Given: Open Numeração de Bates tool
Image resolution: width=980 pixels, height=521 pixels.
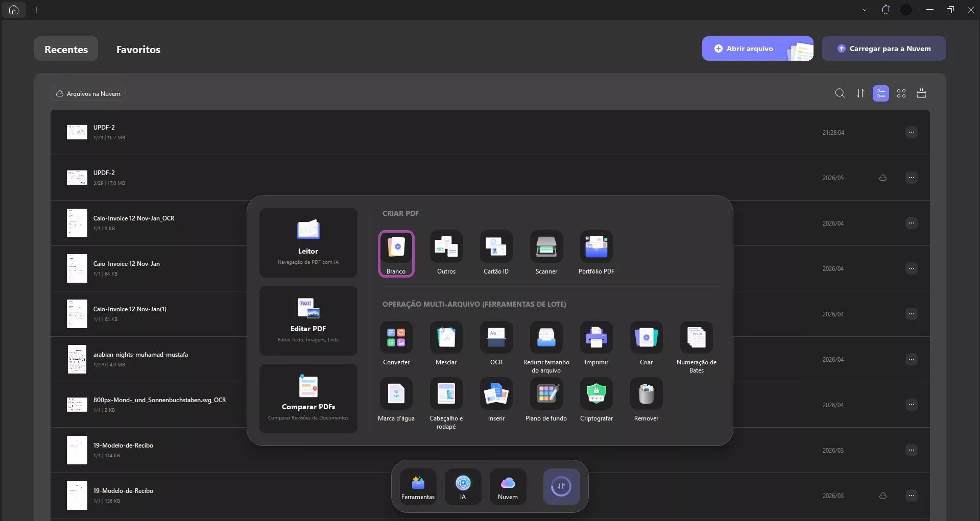Looking at the screenshot, I should [x=697, y=348].
